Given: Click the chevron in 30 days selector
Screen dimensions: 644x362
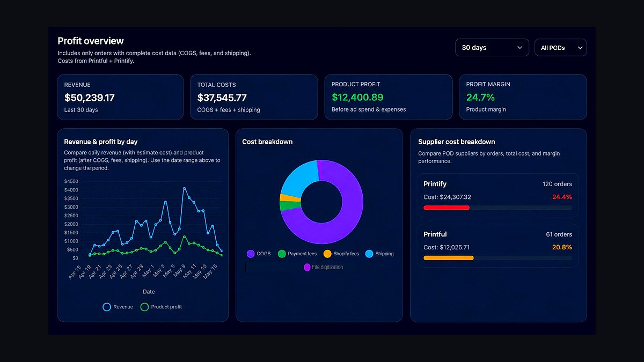Looking at the screenshot, I should pos(519,48).
